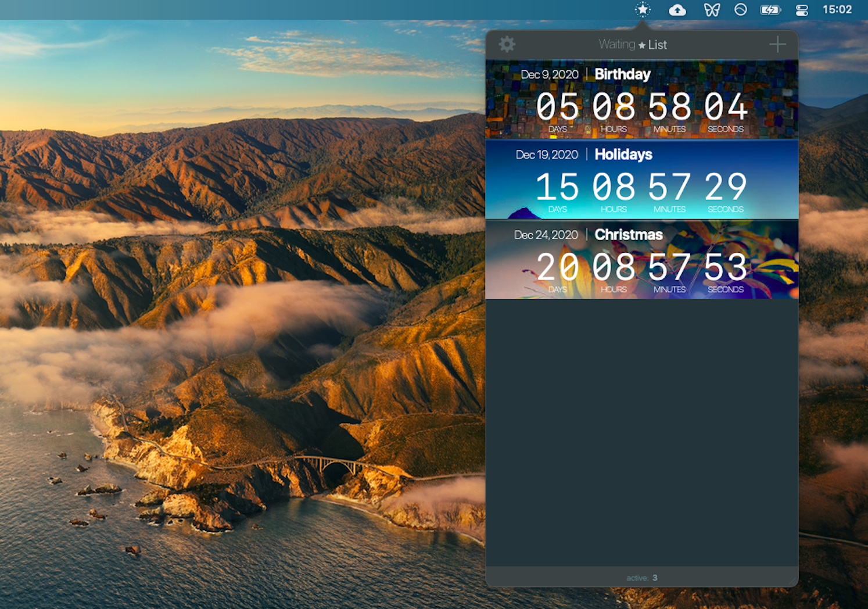The image size is (868, 609).
Task: Open the circle-logo menu bar icon
Action: [x=740, y=9]
